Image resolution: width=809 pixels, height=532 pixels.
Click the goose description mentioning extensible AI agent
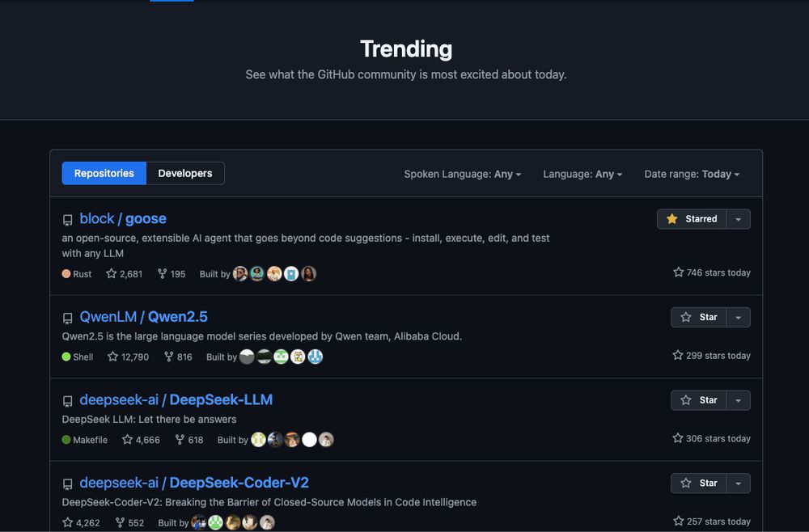click(x=306, y=245)
